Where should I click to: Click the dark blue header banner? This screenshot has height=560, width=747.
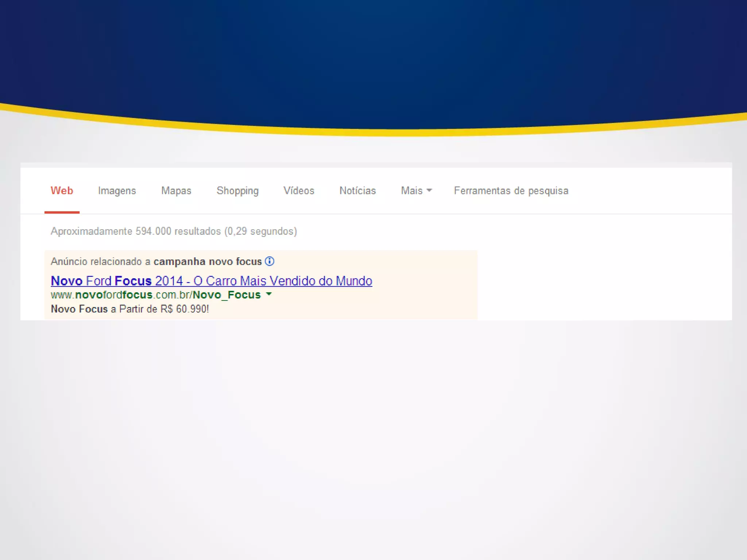tap(373, 55)
